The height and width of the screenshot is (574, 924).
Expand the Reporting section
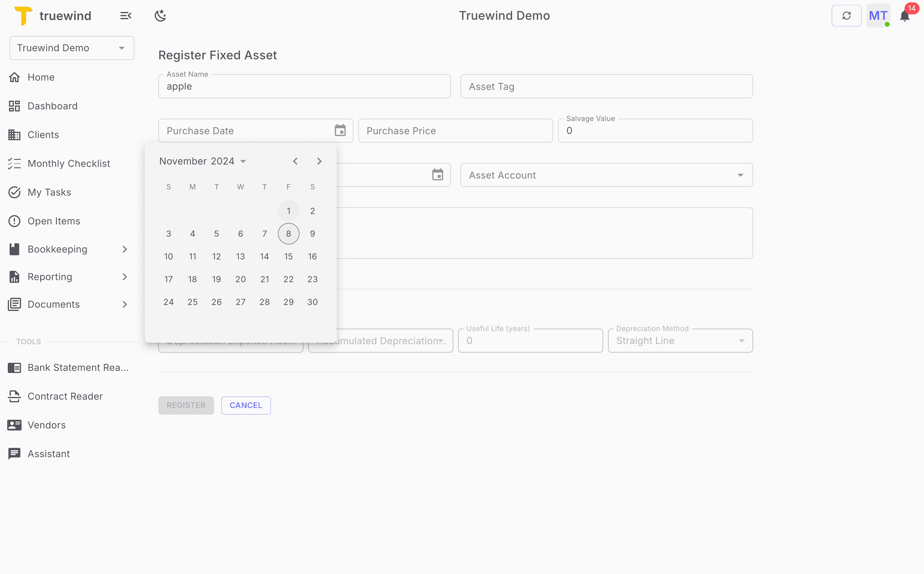pyautogui.click(x=125, y=277)
